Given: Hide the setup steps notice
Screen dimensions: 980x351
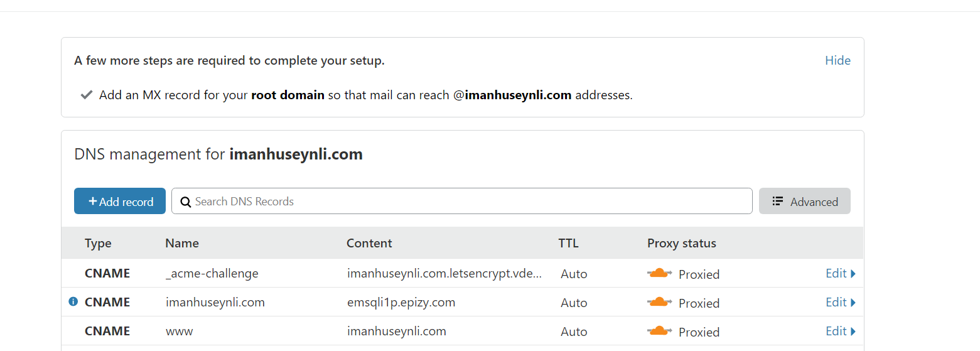Looking at the screenshot, I should point(837,60).
